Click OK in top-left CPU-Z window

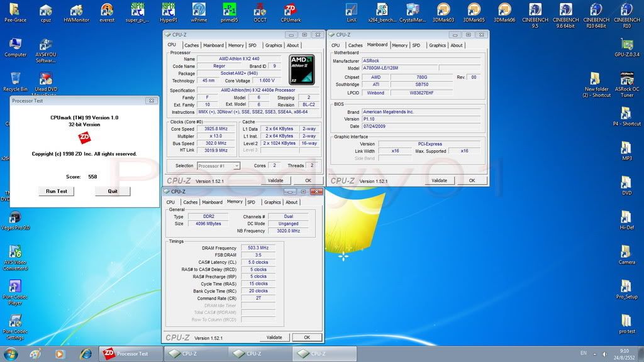[308, 180]
